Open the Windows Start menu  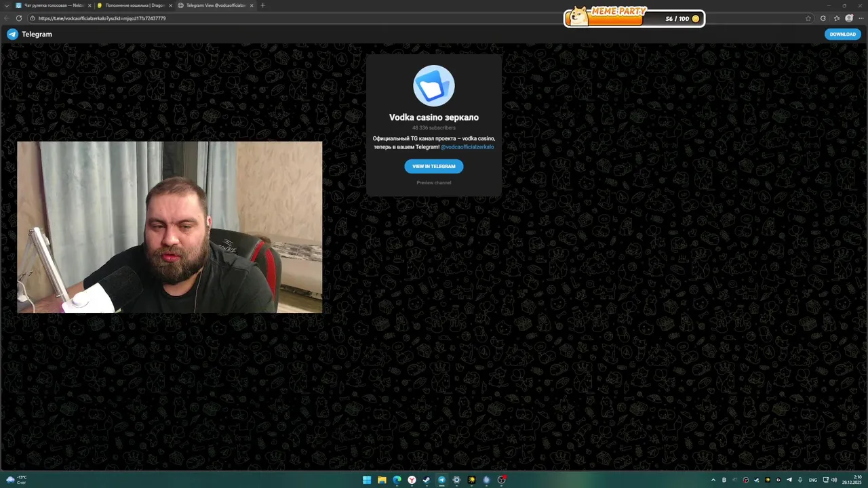point(367,480)
